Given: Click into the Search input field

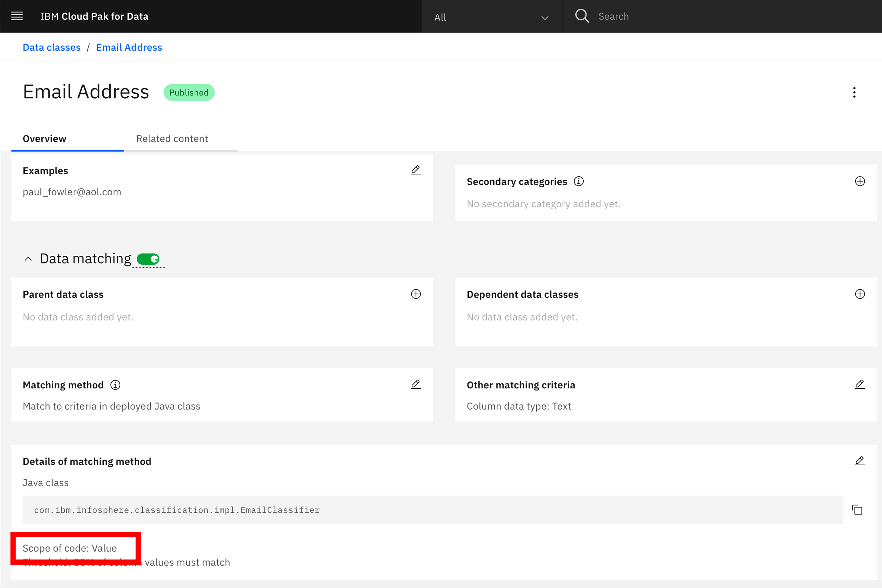Looking at the screenshot, I should pyautogui.click(x=713, y=17).
